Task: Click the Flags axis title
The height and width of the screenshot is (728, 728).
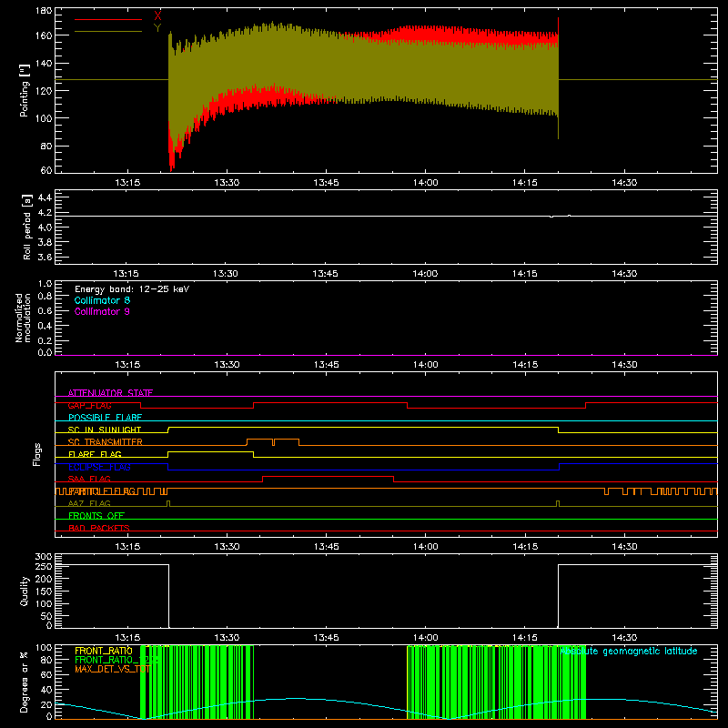Action: [x=37, y=454]
